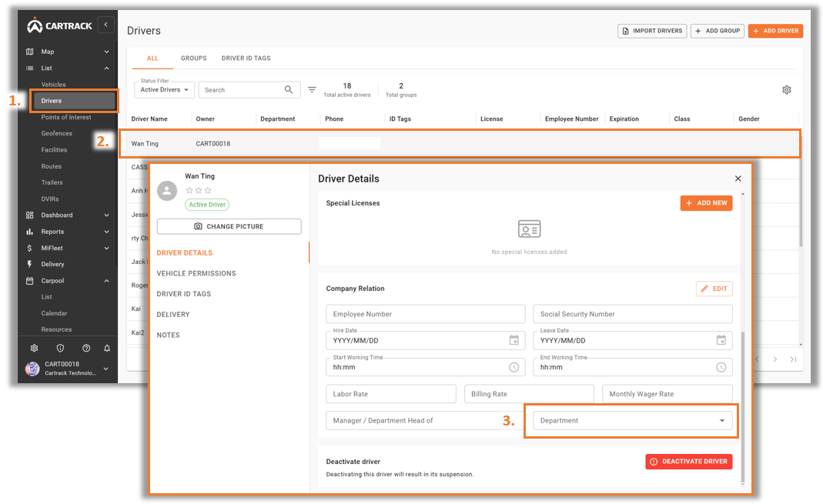
Task: Open Points of Interest
Action: click(66, 117)
